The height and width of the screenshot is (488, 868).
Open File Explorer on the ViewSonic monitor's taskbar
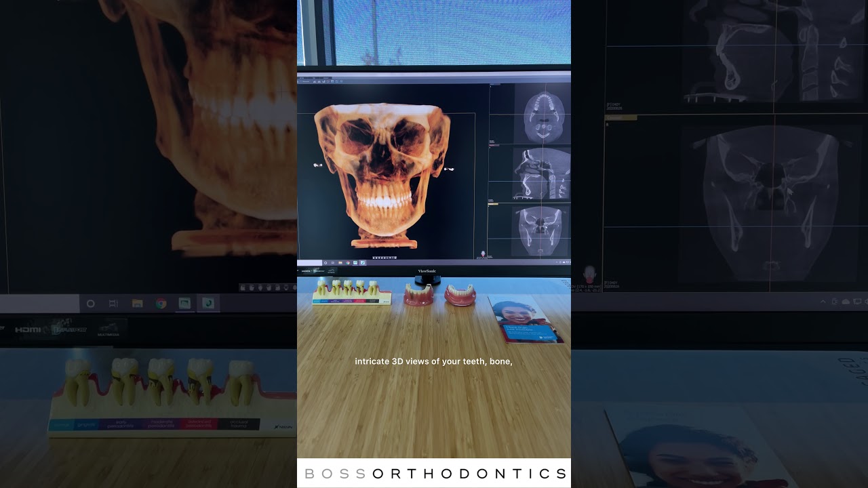(340, 263)
